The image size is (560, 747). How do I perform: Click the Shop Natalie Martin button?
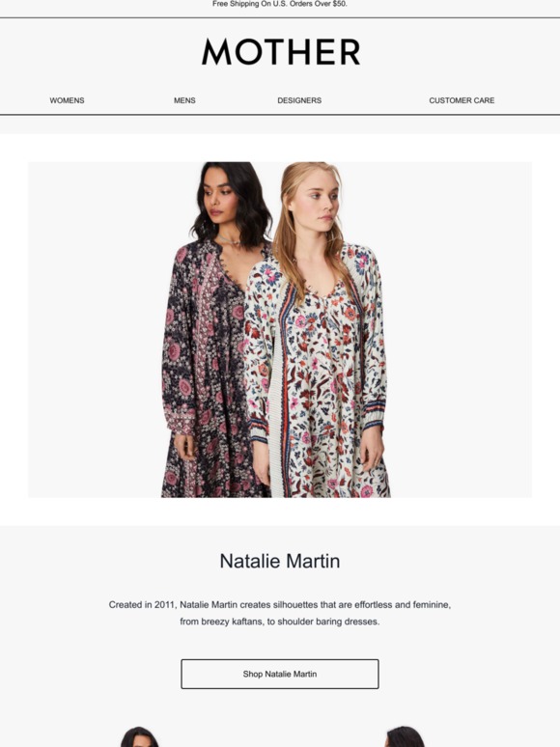click(x=280, y=674)
